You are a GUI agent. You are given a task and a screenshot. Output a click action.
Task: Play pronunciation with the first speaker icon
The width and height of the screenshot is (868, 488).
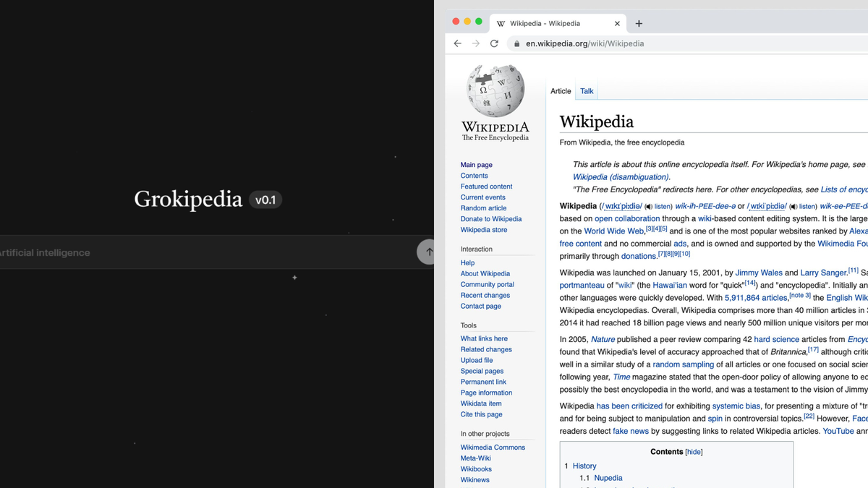click(x=647, y=206)
